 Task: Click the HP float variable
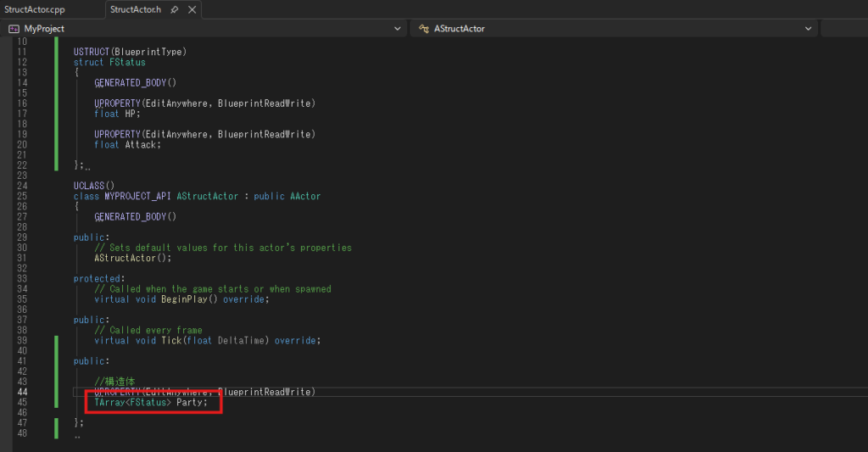(132, 114)
